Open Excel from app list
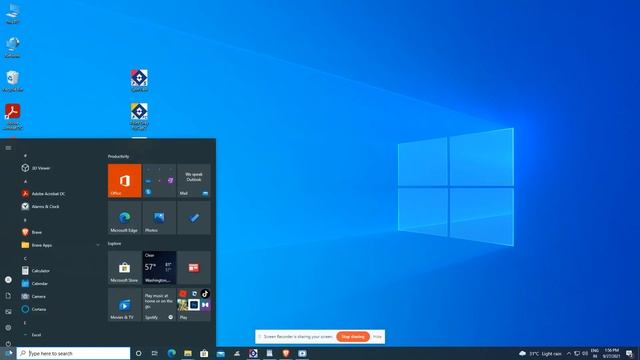 click(59, 335)
